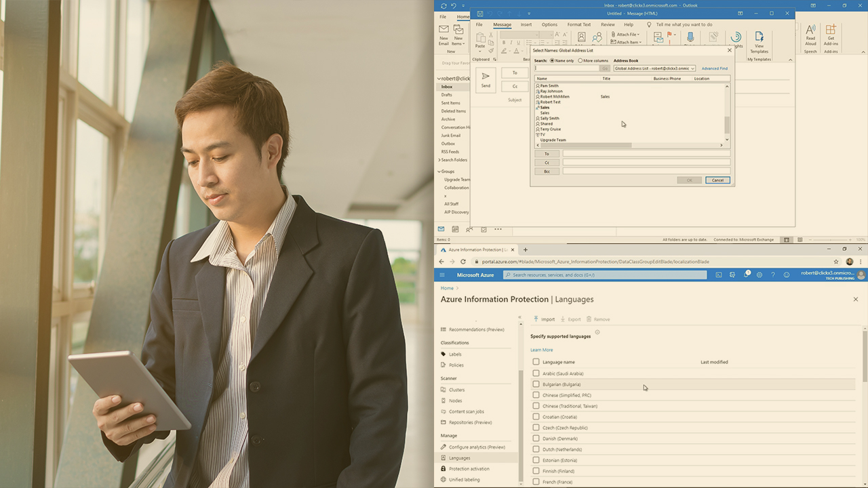Click the Send button in message

pos(486,80)
